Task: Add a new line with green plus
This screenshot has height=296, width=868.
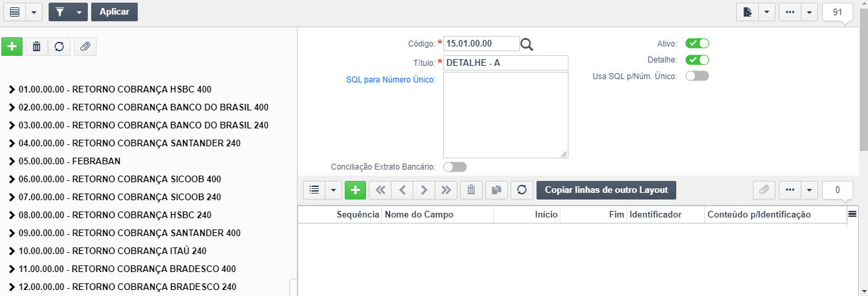Action: 355,190
